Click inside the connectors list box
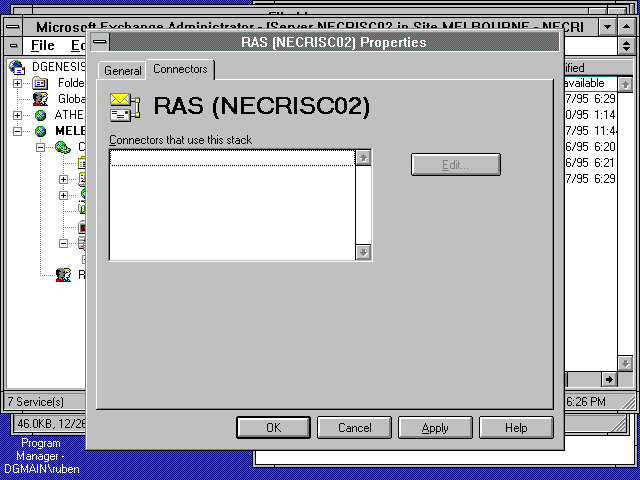This screenshot has width=640, height=480. pyautogui.click(x=232, y=204)
